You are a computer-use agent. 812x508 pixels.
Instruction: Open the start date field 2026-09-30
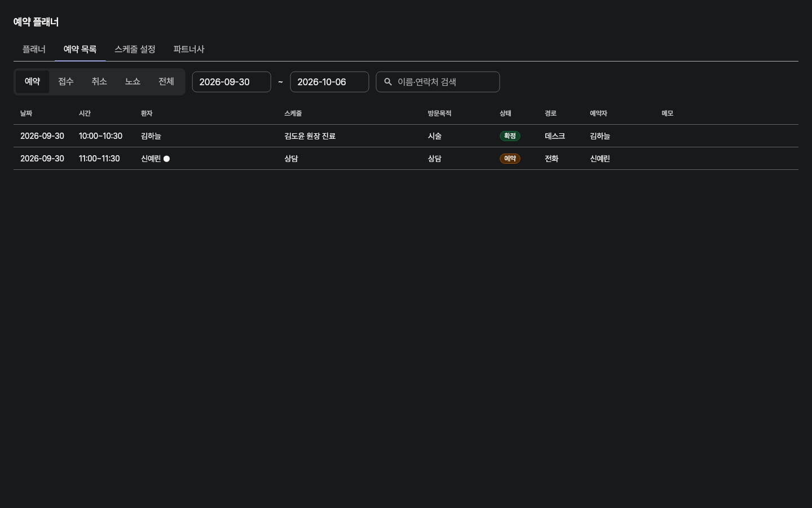tap(231, 82)
